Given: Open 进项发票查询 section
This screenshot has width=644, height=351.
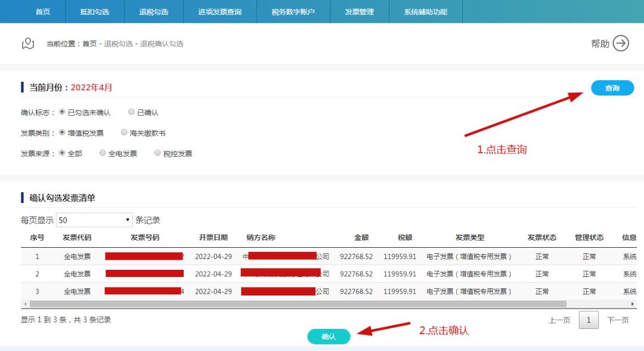Looking at the screenshot, I should click(x=219, y=11).
